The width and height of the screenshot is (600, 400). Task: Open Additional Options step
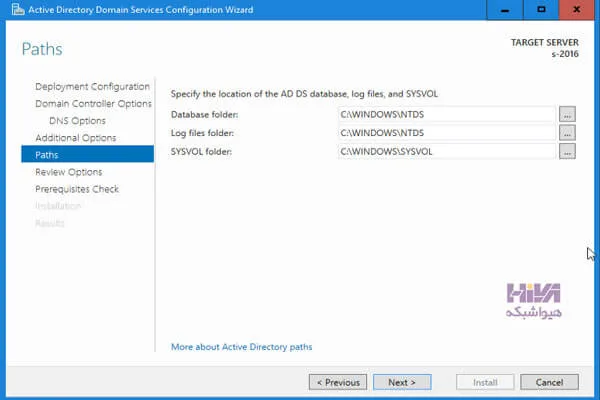tap(75, 138)
